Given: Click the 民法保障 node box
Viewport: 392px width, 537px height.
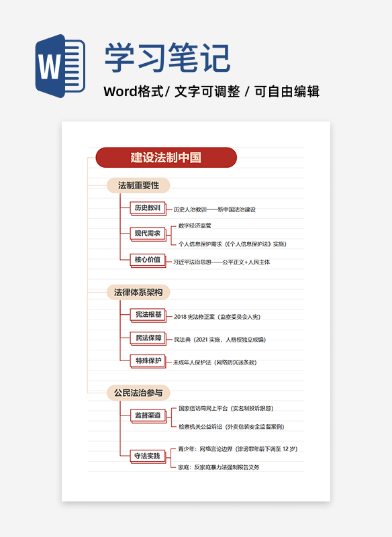Looking at the screenshot, I should coord(148,338).
